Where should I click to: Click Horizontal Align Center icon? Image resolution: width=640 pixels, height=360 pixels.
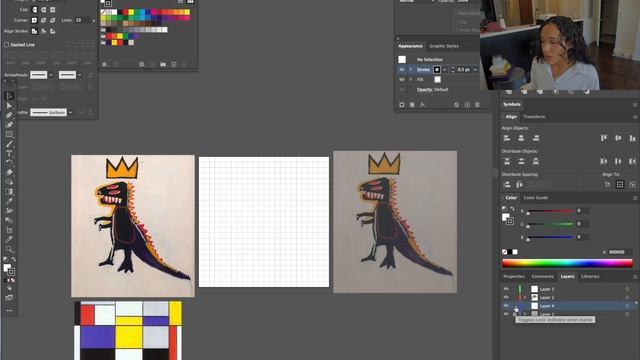coord(521,138)
